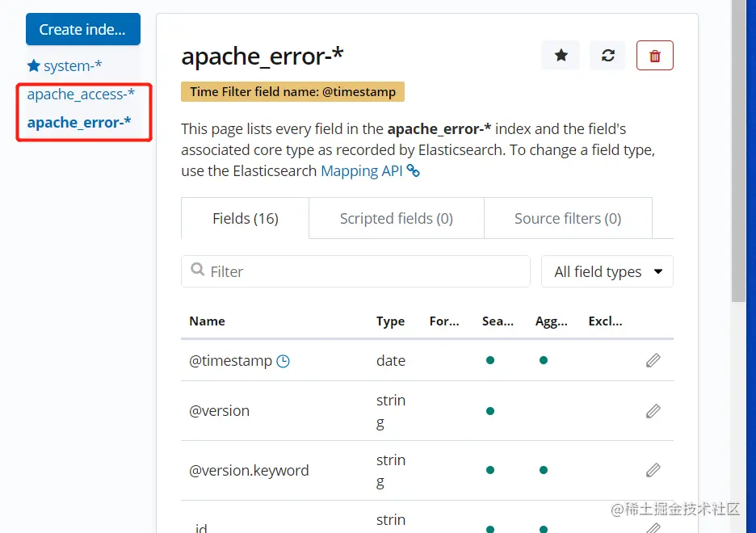The height and width of the screenshot is (533, 756).
Task: Sort fields by Name column header
Action: (208, 321)
